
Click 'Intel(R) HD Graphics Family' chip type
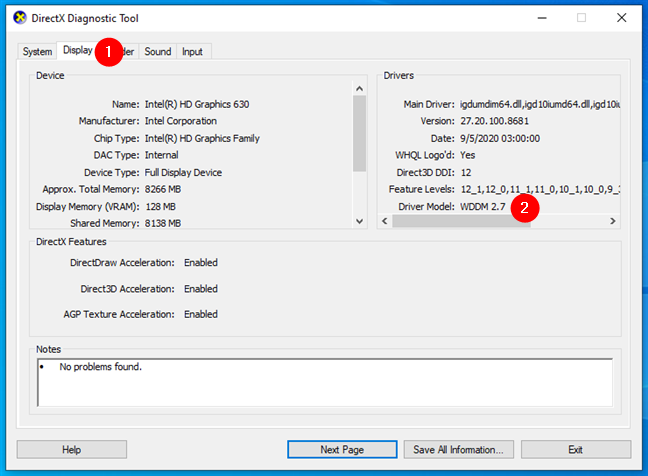[x=202, y=138]
